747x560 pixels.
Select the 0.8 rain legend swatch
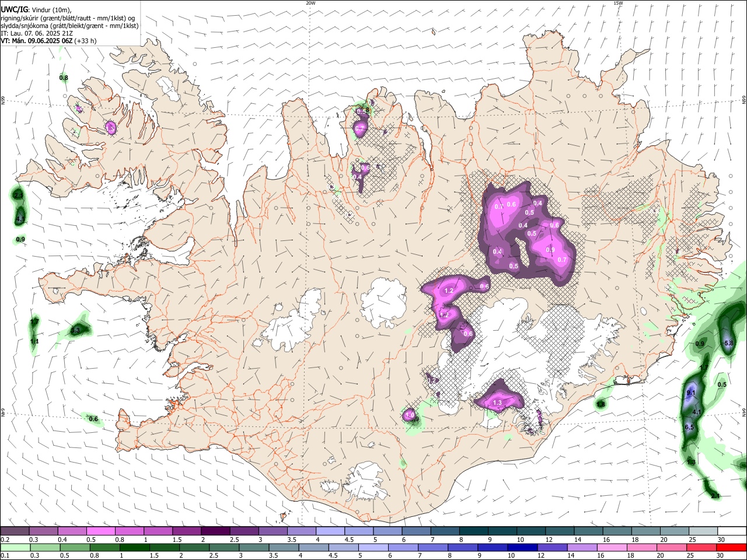click(104, 547)
